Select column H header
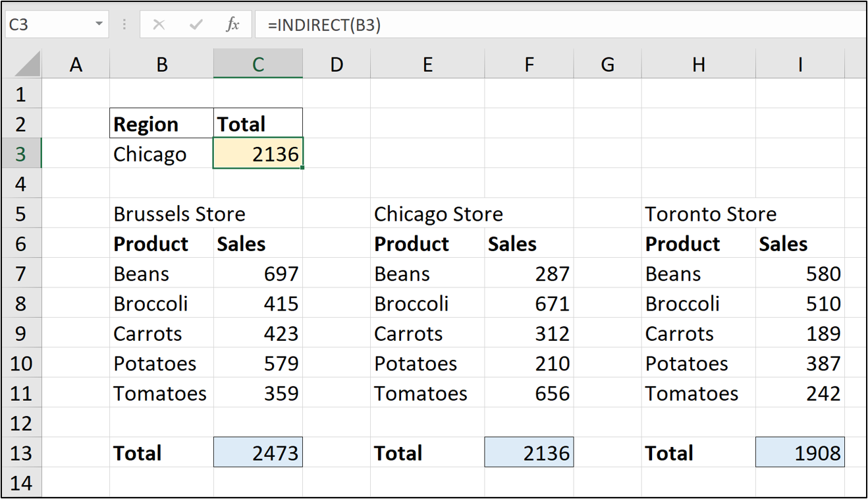The image size is (868, 499). coord(699,64)
